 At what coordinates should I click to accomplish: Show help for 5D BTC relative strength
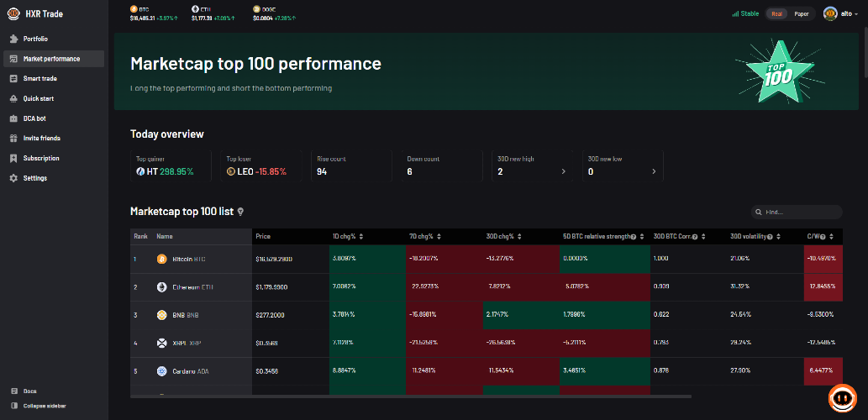click(x=633, y=237)
